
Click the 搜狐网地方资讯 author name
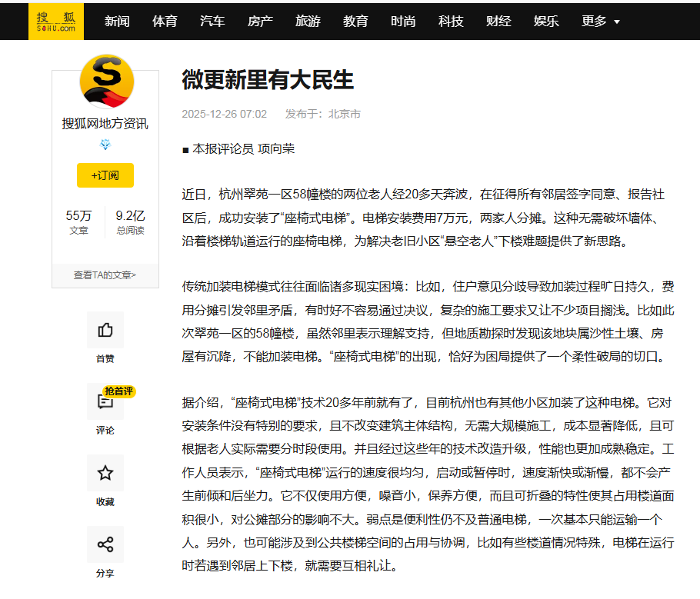[105, 123]
